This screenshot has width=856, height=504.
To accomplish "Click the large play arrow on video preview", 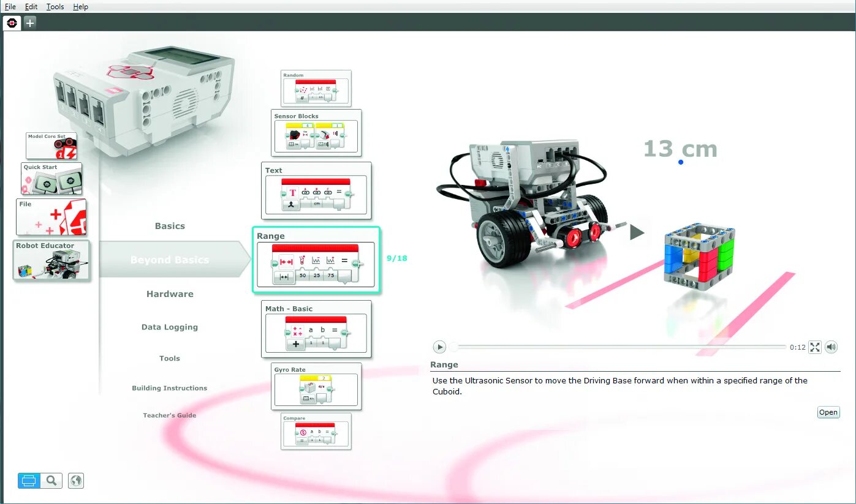I will pos(637,232).
